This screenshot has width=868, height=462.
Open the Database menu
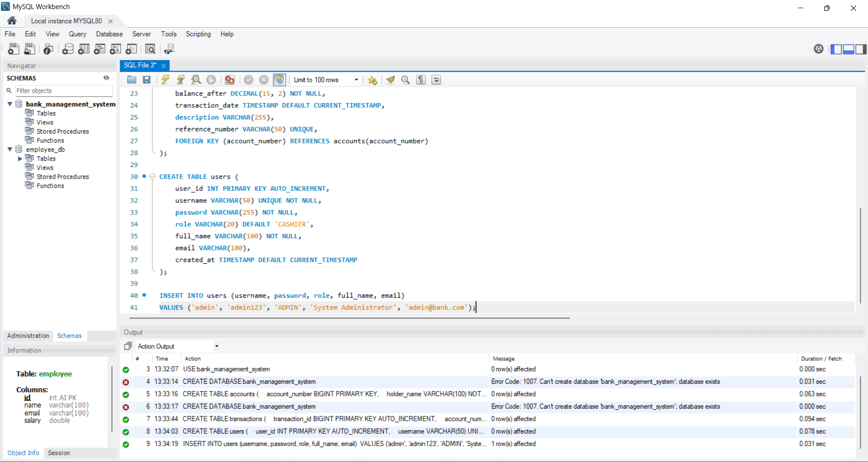pos(109,34)
